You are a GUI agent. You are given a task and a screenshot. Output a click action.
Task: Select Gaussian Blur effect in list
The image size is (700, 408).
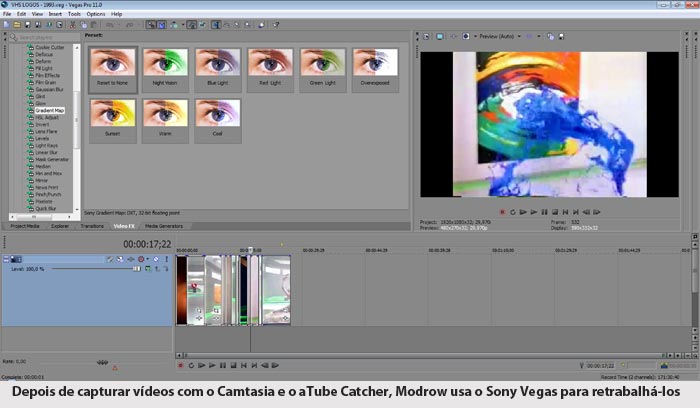49,89
